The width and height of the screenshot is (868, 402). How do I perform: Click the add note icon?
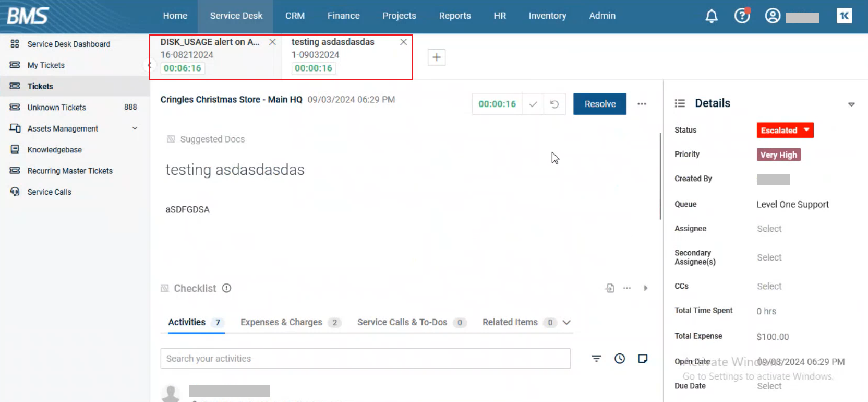pyautogui.click(x=643, y=358)
